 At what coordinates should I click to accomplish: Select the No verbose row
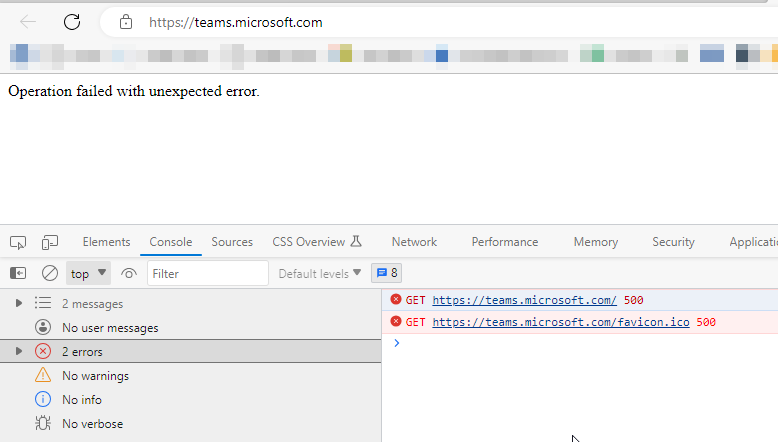(x=191, y=423)
